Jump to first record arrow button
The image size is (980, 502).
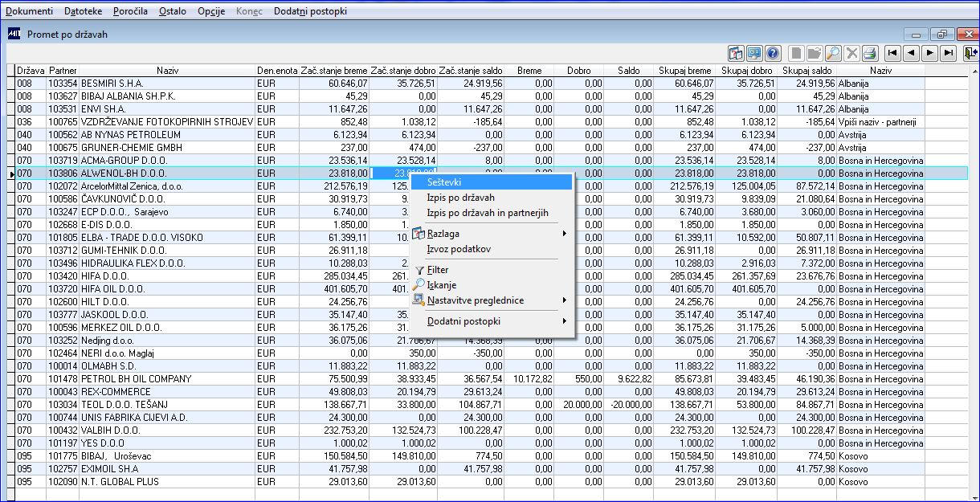click(892, 53)
